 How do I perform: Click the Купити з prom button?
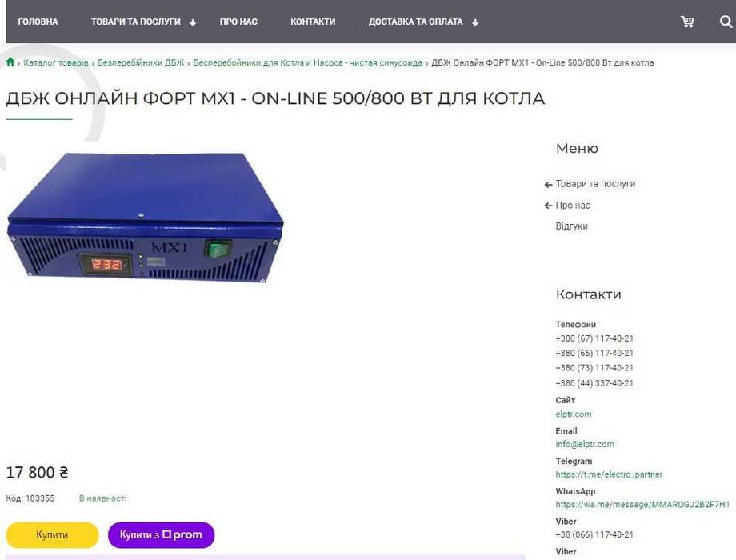click(x=161, y=534)
